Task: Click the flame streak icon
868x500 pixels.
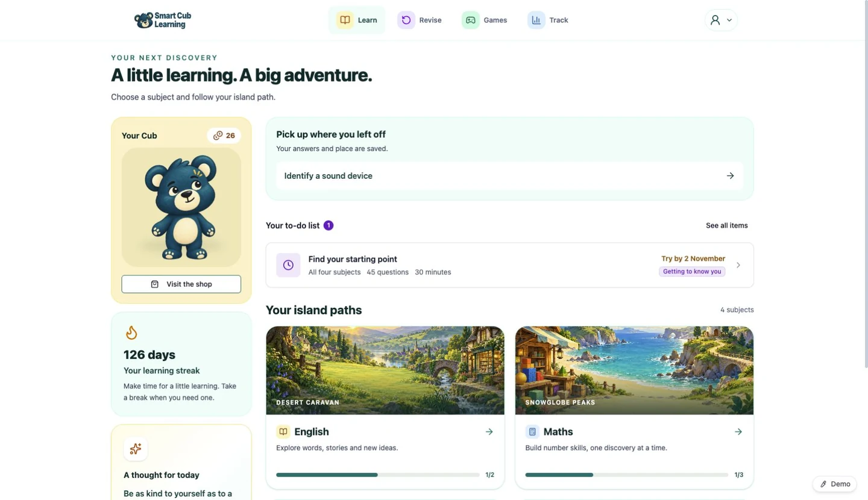Action: [131, 333]
